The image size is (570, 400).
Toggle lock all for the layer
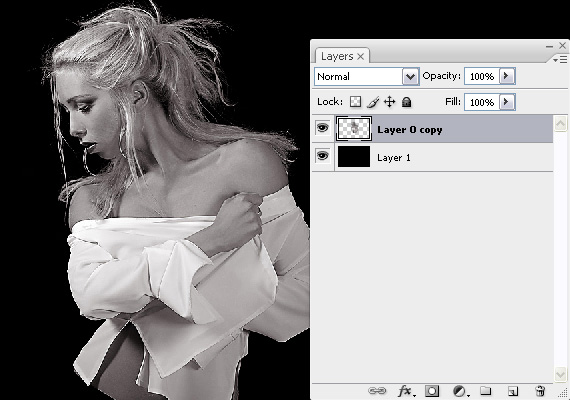(406, 102)
